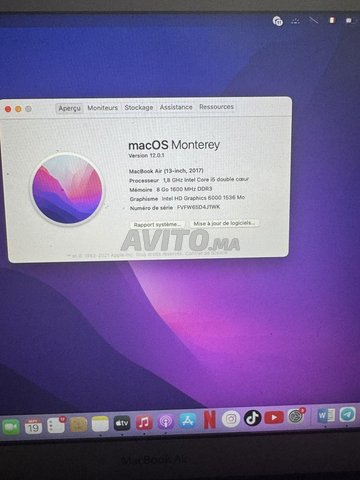Image resolution: width=360 pixels, height=480 pixels.
Task: Open the Assistance tab
Action: pos(176,107)
